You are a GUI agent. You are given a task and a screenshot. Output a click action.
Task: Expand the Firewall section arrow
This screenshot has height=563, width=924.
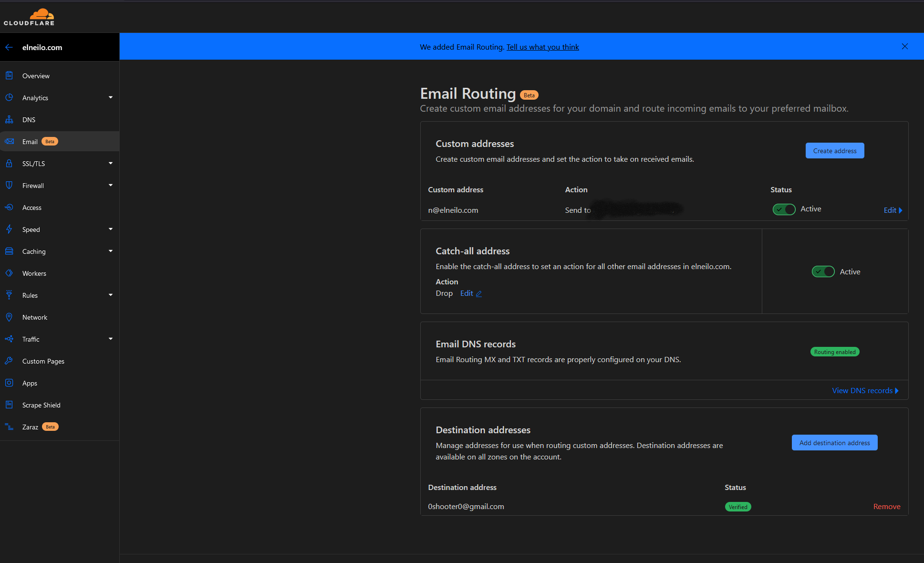click(111, 186)
